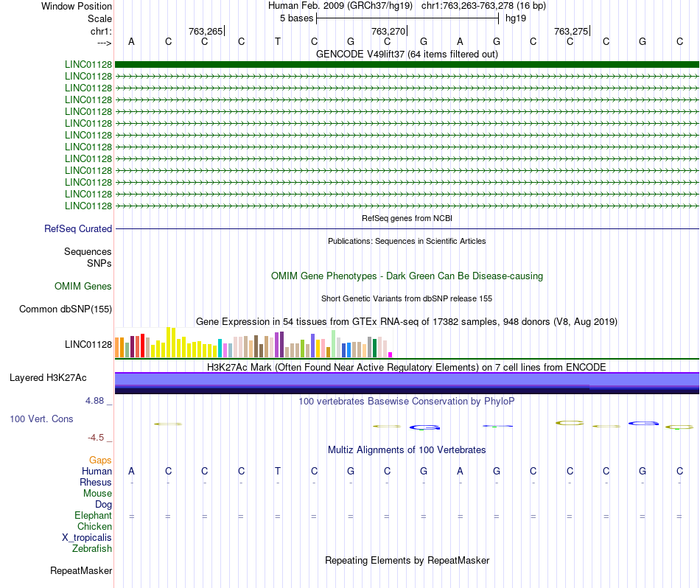Click the ---> strand direction arrow label

pyautogui.click(x=104, y=43)
